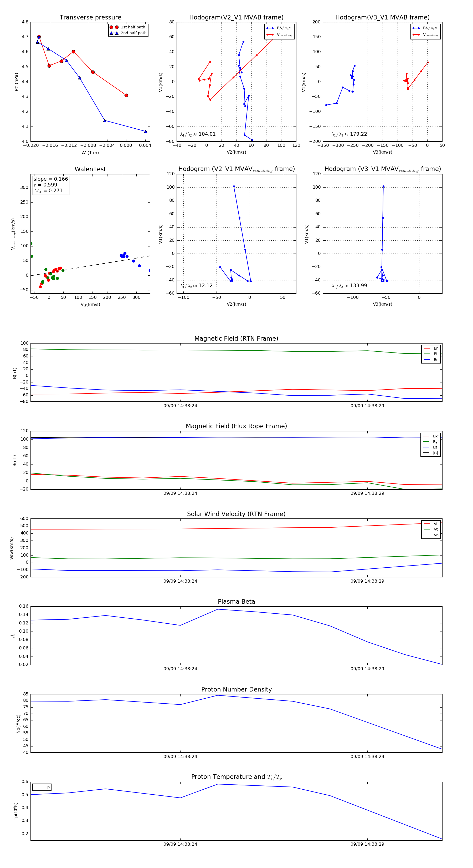This screenshot has width=473, height=868.
Task: Click the "Solar Wind Velocity (RTN Frame)" title
Action: click(236, 514)
